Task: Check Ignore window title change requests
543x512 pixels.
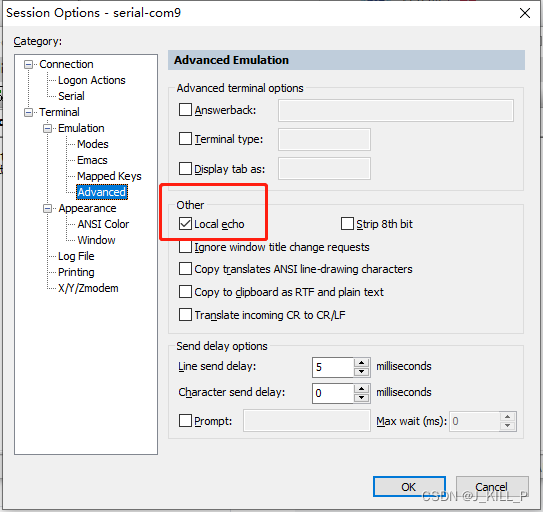Action: click(185, 247)
